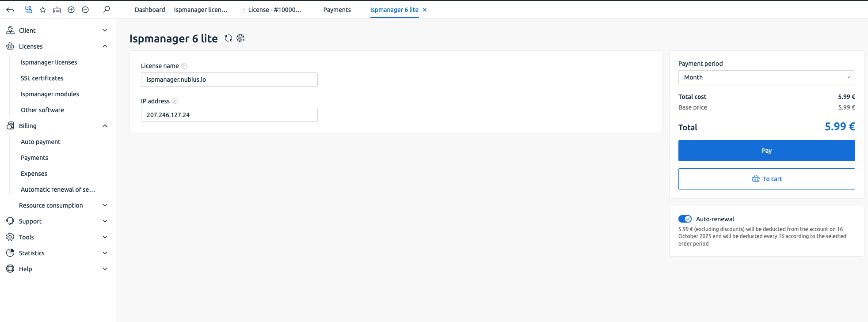868x322 pixels.
Task: Open menu search with magnifier icon
Action: tap(107, 9)
